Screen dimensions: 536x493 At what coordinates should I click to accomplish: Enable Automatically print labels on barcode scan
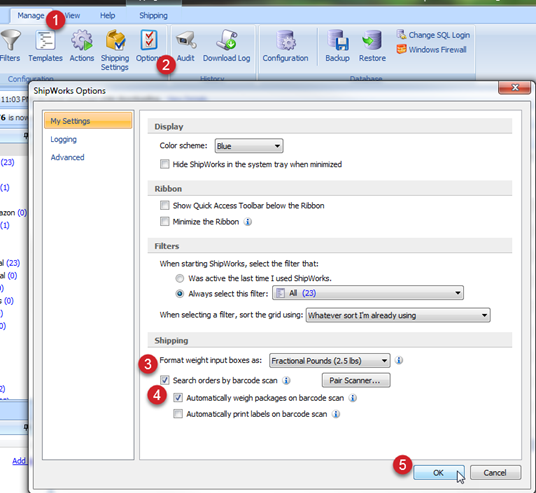pos(178,414)
